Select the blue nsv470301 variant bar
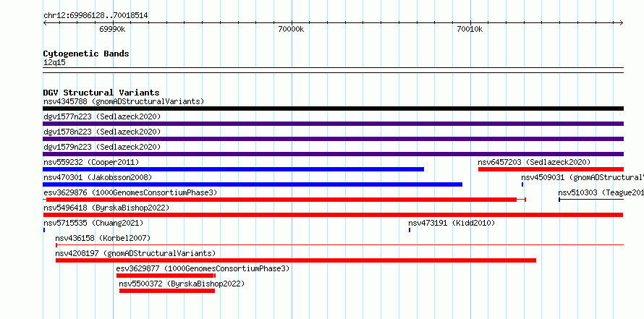Image resolution: width=644 pixels, height=319 pixels. click(x=253, y=184)
